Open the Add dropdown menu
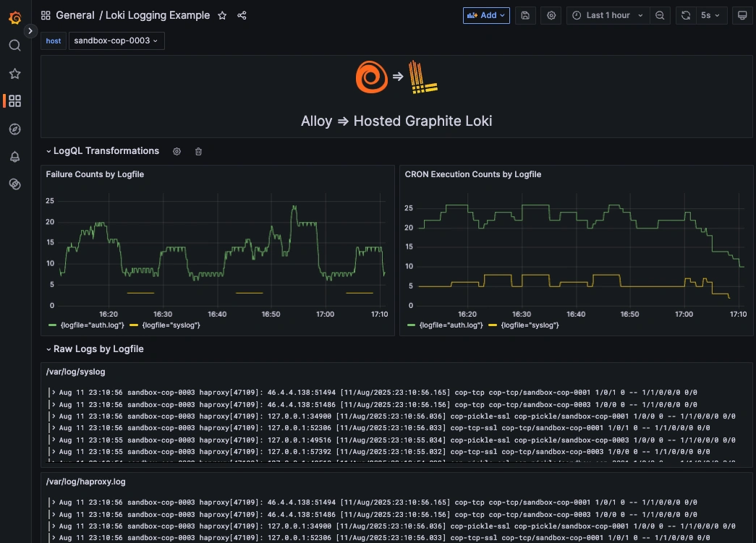 pyautogui.click(x=486, y=15)
